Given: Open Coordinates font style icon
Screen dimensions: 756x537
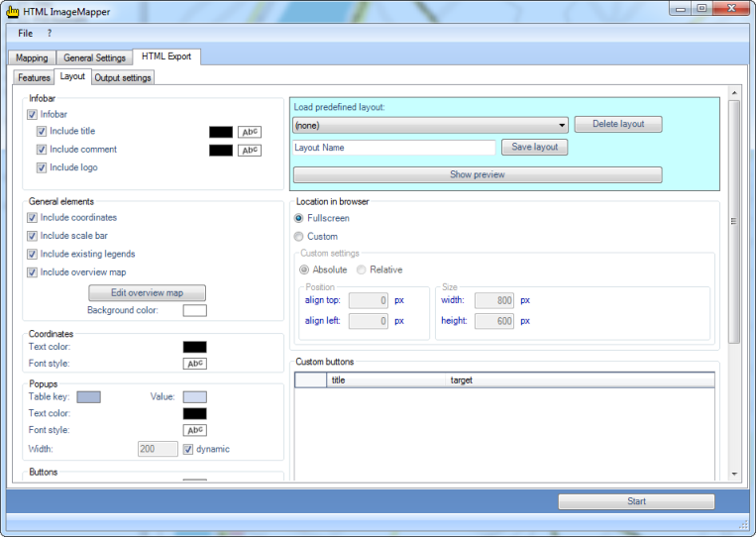Looking at the screenshot, I should click(x=195, y=364).
